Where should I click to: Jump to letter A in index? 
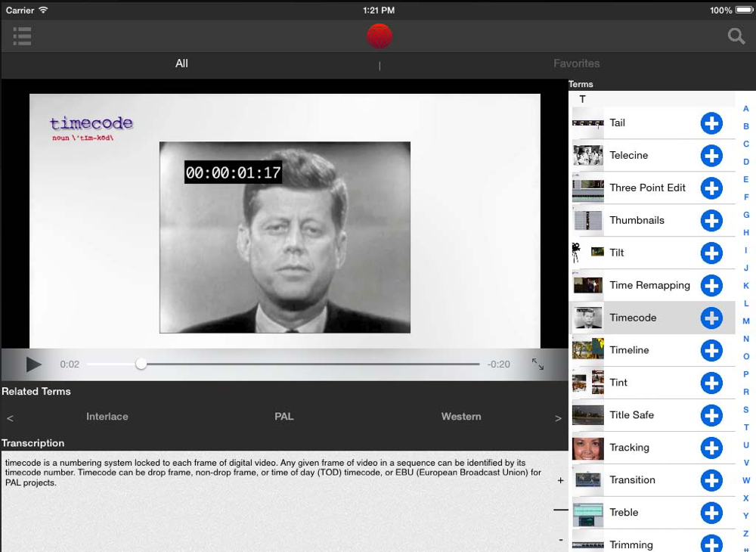(746, 108)
